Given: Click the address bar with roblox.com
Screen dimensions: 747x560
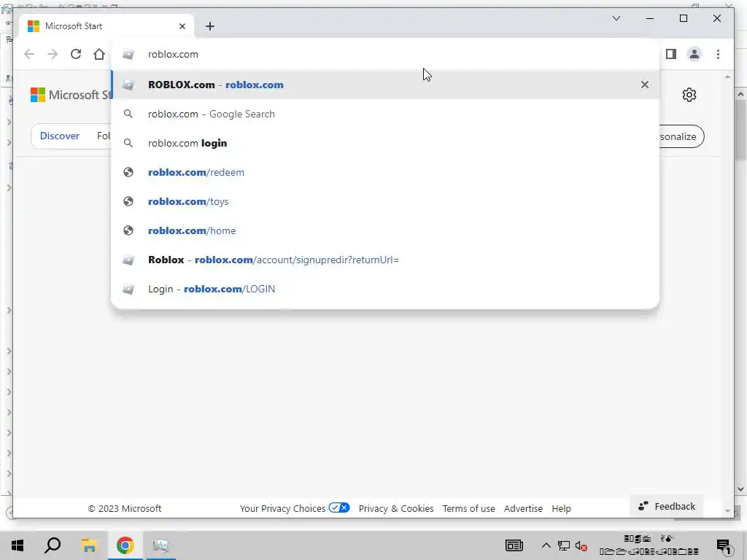Looking at the screenshot, I should (x=385, y=54).
